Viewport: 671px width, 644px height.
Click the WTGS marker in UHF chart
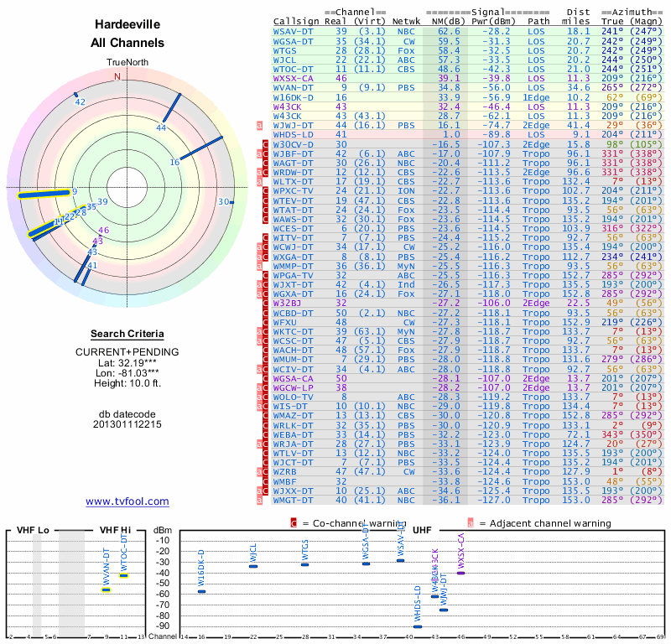305,565
